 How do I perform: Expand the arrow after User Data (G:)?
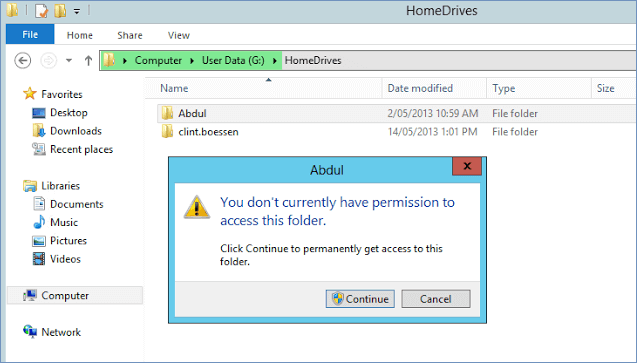tap(275, 60)
